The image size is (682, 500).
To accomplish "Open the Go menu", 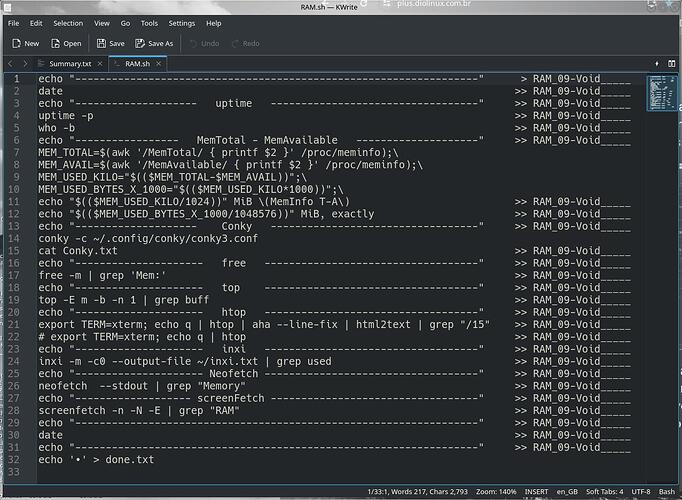I will [125, 23].
